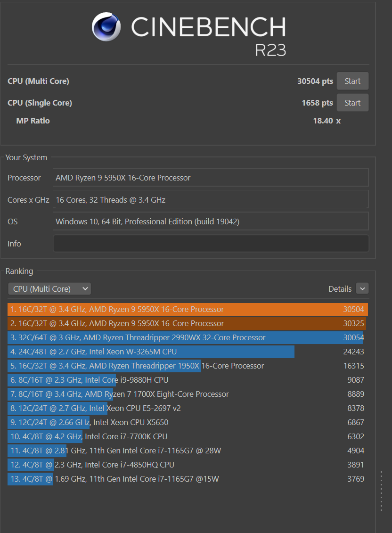Click the Details label in Ranking
The image size is (392, 533).
pyautogui.click(x=340, y=289)
